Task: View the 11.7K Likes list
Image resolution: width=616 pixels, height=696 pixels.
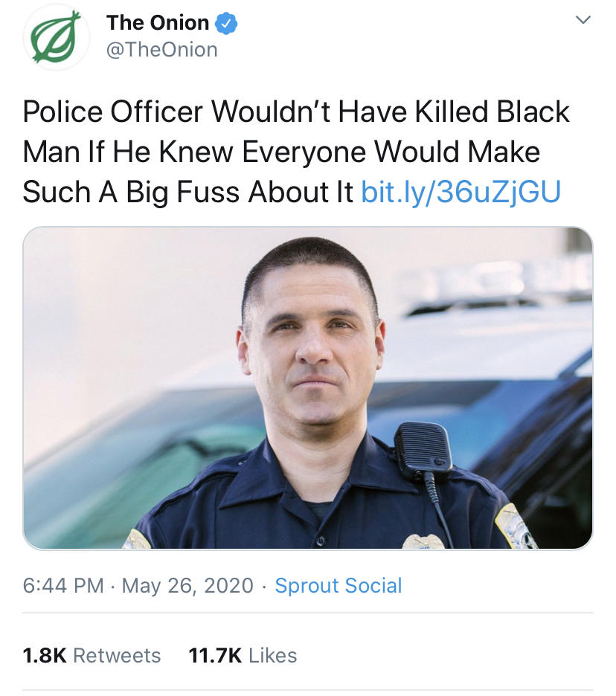Action: (x=243, y=655)
